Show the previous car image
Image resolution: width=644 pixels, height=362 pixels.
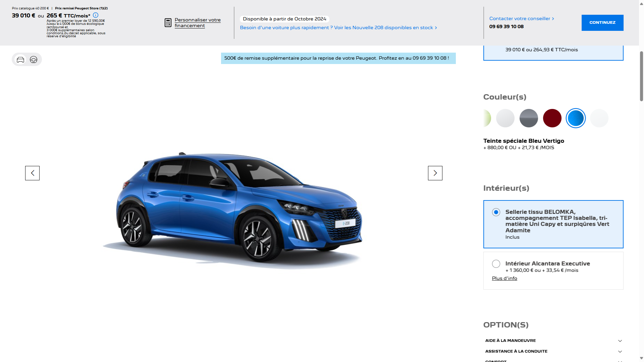coord(32,173)
